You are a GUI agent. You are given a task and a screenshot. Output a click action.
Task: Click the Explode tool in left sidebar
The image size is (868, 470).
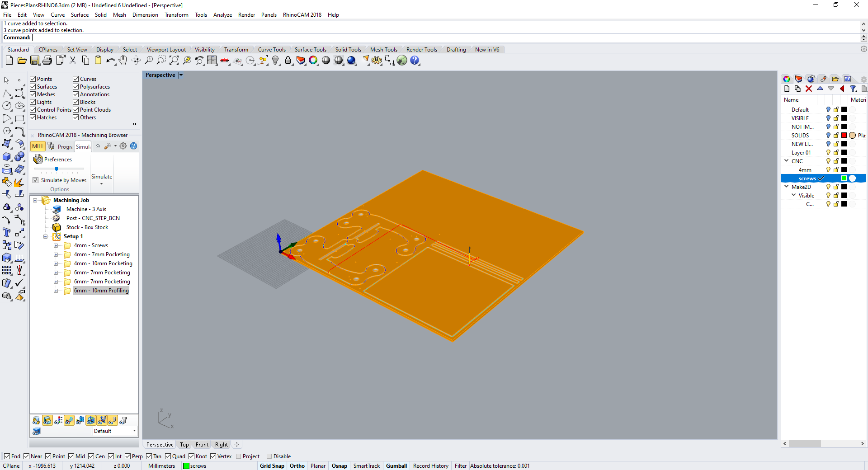tap(19, 182)
